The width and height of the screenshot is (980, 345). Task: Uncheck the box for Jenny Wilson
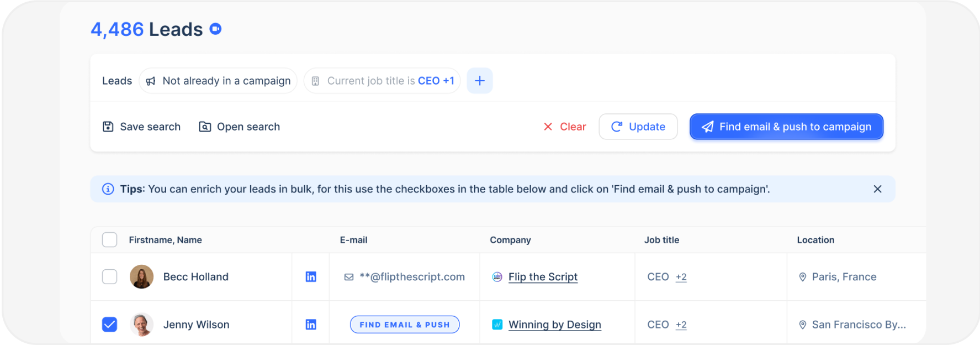pos(110,325)
